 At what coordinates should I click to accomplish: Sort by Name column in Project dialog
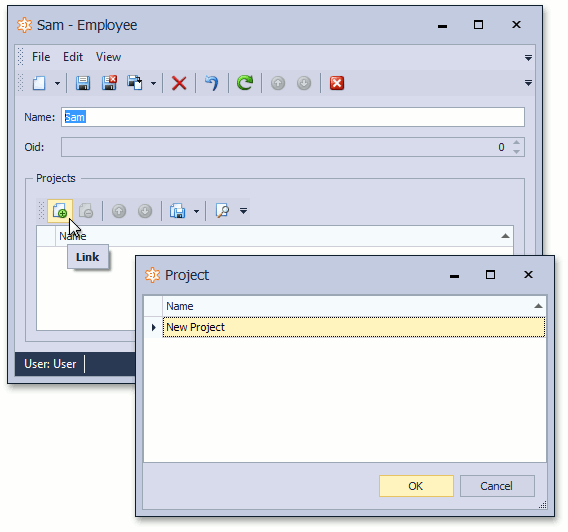click(354, 306)
